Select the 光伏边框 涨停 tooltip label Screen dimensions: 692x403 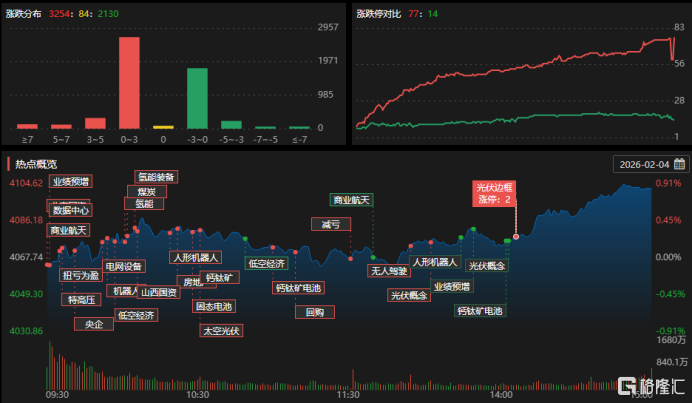pos(494,193)
